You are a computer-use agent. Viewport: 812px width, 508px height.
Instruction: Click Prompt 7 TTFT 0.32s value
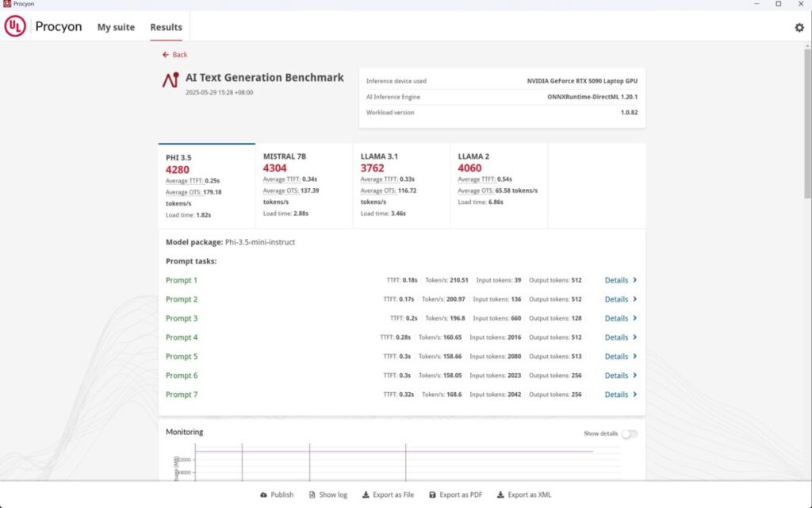click(407, 394)
